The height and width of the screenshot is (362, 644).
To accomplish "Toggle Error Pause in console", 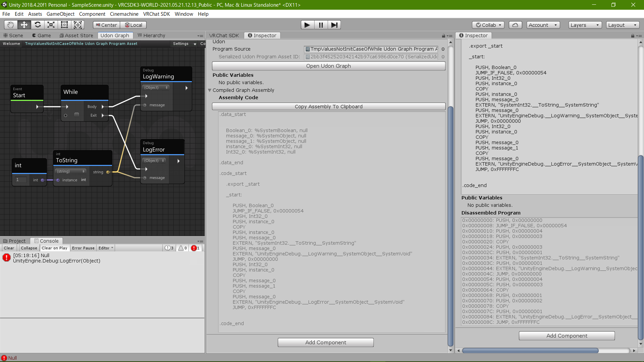I will click(83, 248).
